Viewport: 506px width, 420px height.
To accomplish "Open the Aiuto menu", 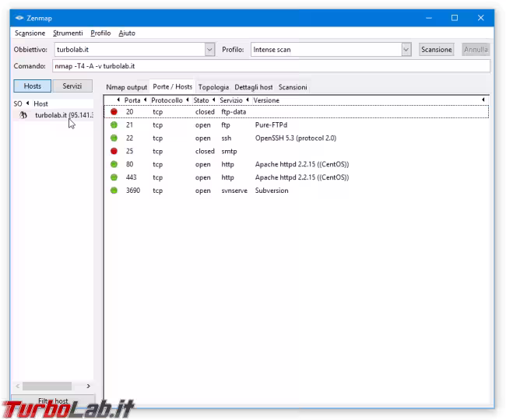I will [x=127, y=33].
